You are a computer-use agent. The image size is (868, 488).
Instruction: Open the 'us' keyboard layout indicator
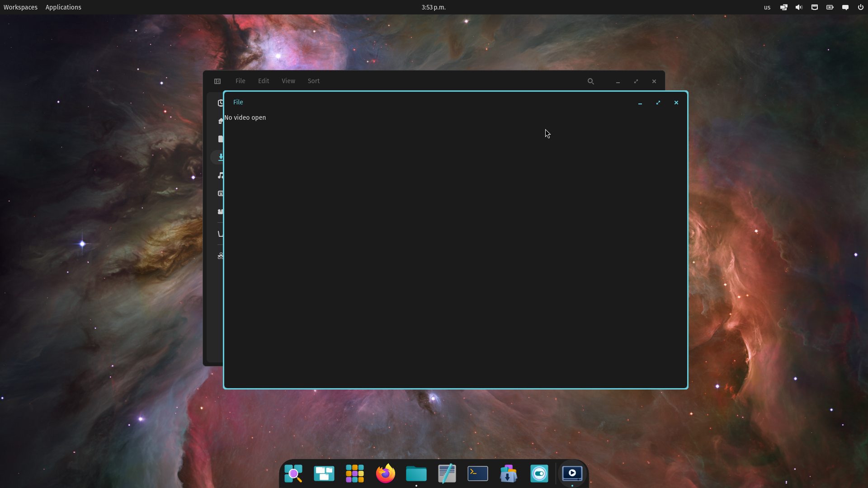click(767, 7)
